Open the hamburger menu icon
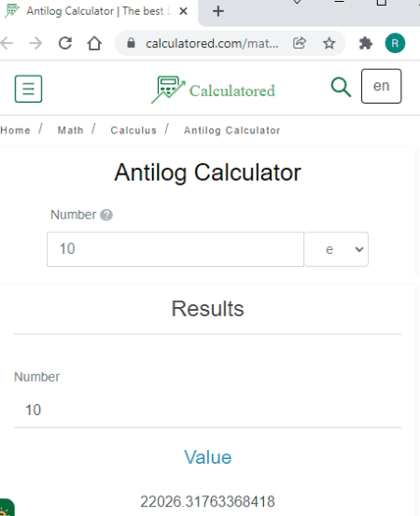The image size is (420, 516). click(x=28, y=89)
